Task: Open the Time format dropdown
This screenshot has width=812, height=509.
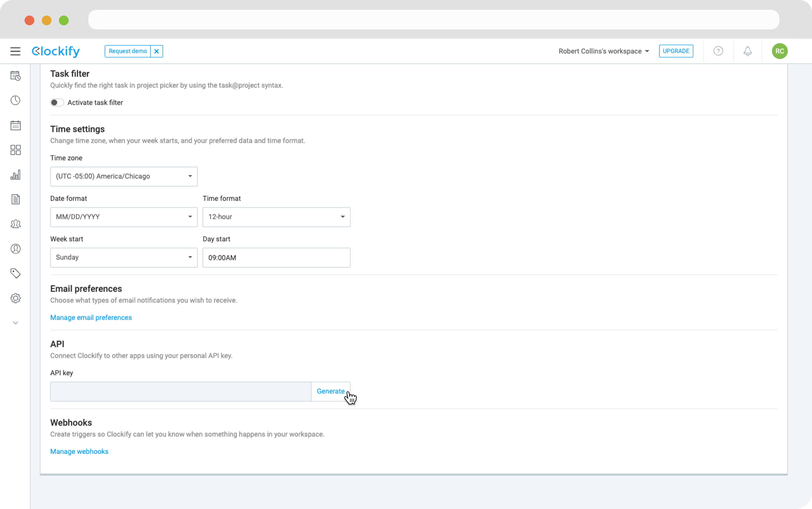Action: pyautogui.click(x=276, y=217)
